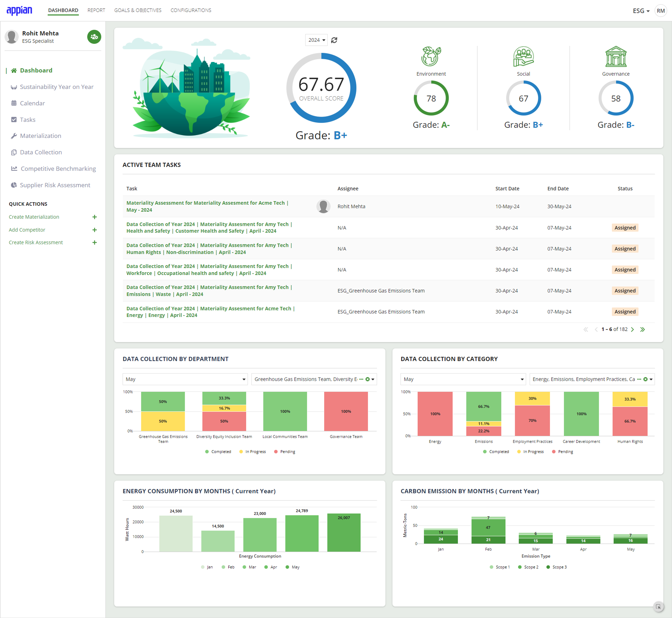Image resolution: width=672 pixels, height=618 pixels.
Task: Open the Create Risk Assessment quick action
Action: (x=36, y=243)
